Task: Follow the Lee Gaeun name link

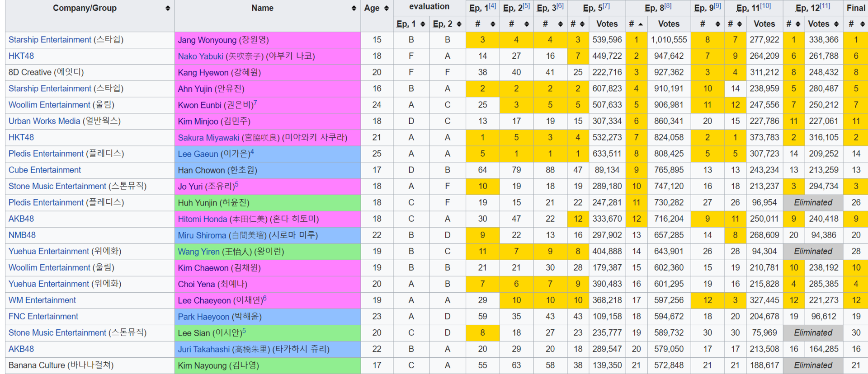Action: [198, 154]
